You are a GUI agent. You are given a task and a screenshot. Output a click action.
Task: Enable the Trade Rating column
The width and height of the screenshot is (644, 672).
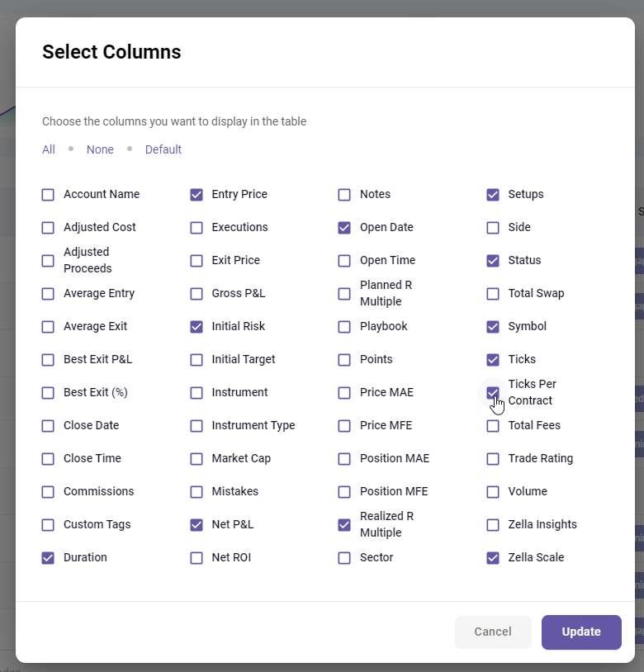[493, 459]
